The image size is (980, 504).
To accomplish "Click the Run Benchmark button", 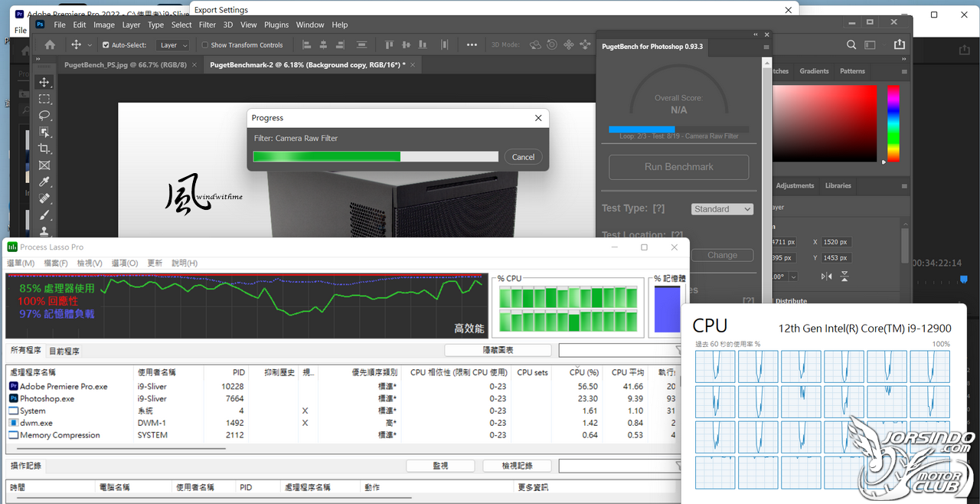I will (x=678, y=167).
